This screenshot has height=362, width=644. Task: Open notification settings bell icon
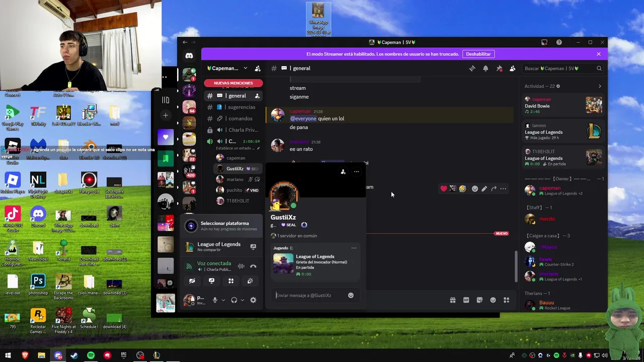tap(486, 68)
